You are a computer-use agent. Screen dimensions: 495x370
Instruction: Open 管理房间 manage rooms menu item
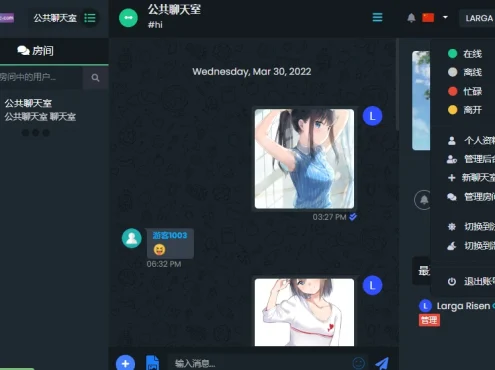tap(471, 197)
